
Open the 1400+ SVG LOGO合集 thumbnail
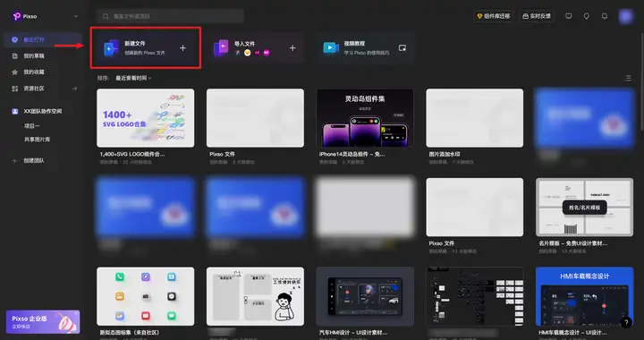coord(146,118)
